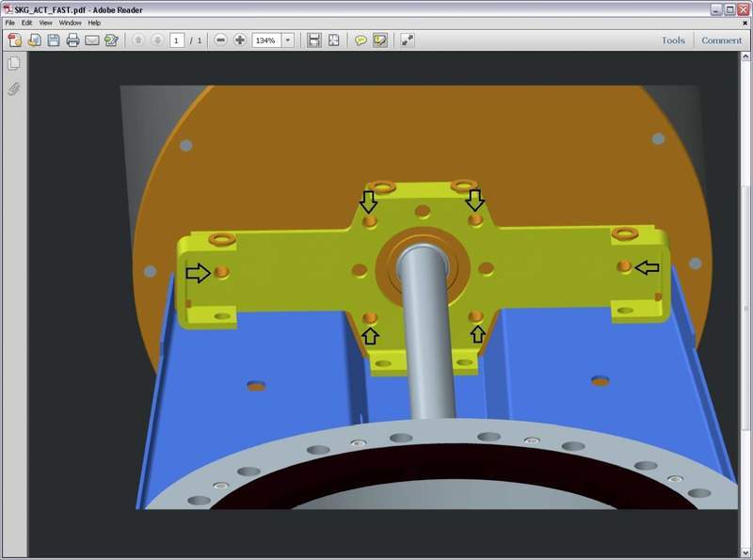Screen dimensions: 753x560
Task: Zoom out with the minus button
Action: click(220, 40)
